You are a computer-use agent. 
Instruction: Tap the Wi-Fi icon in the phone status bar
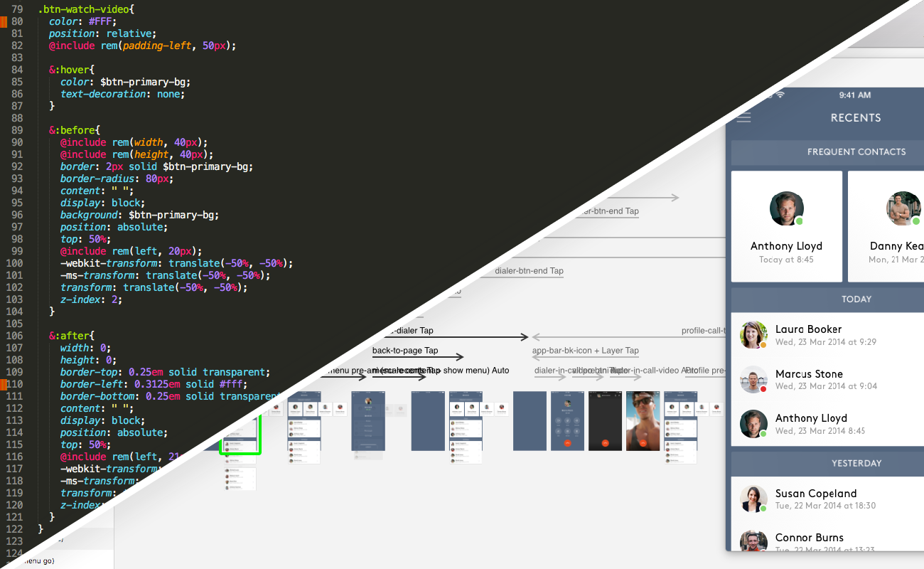[780, 95]
